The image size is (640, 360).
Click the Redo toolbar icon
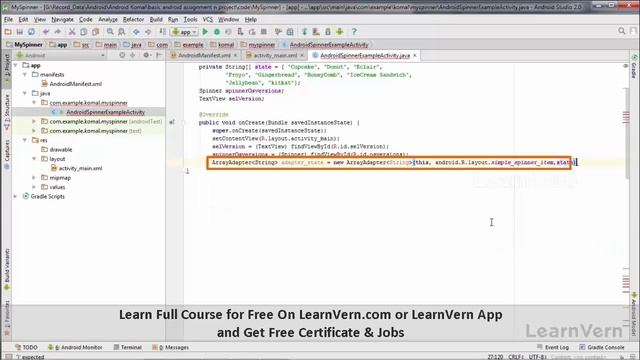(x=58, y=32)
